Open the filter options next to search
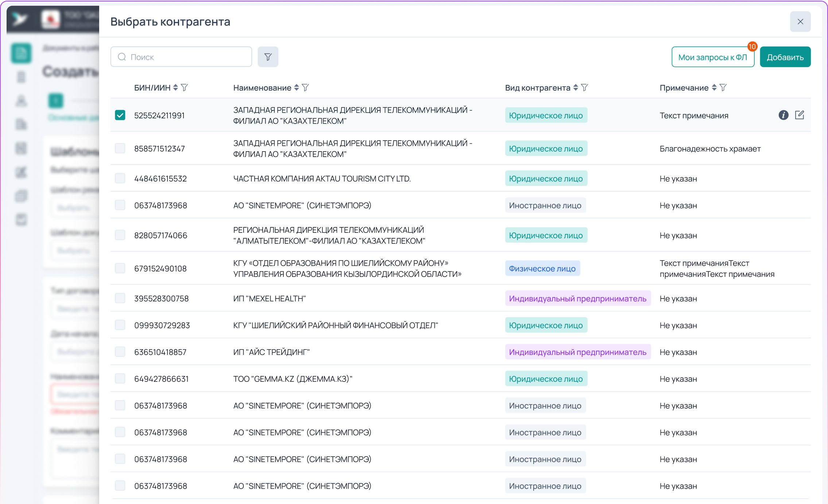 coord(268,57)
